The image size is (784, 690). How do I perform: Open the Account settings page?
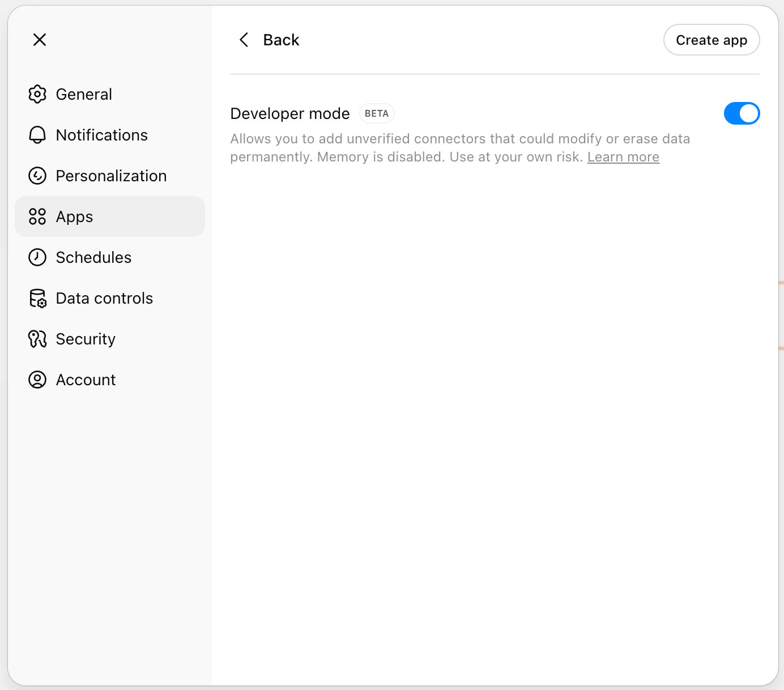coord(86,380)
